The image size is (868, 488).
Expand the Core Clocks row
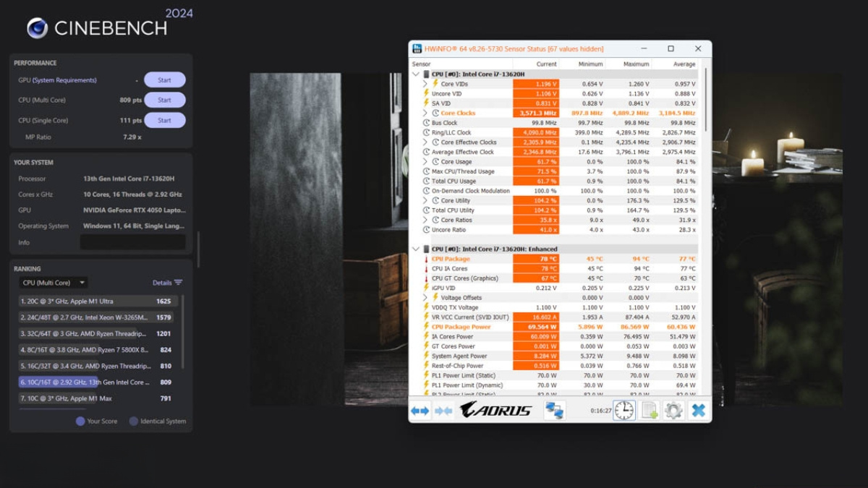click(425, 113)
